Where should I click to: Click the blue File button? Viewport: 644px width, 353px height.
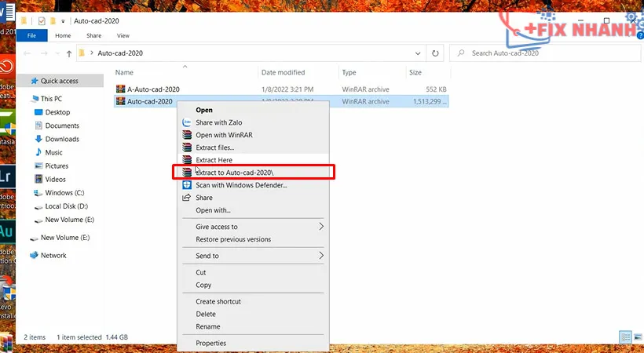pos(32,36)
